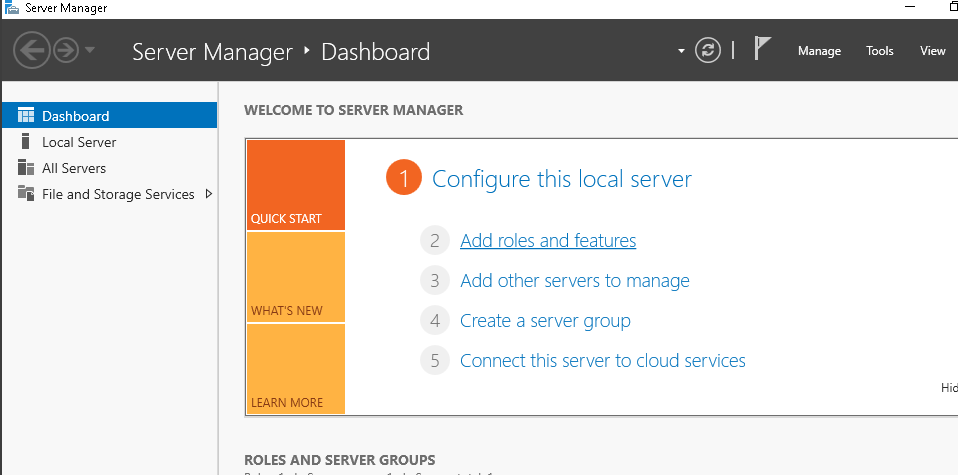958x475 pixels.
Task: Select the LEARN MORE tile
Action: pyautogui.click(x=295, y=369)
